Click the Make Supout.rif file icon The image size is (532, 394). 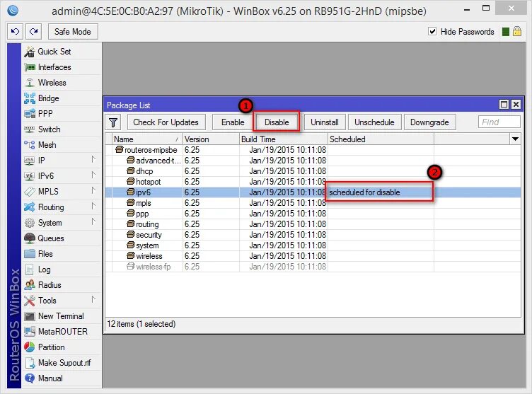pyautogui.click(x=30, y=363)
